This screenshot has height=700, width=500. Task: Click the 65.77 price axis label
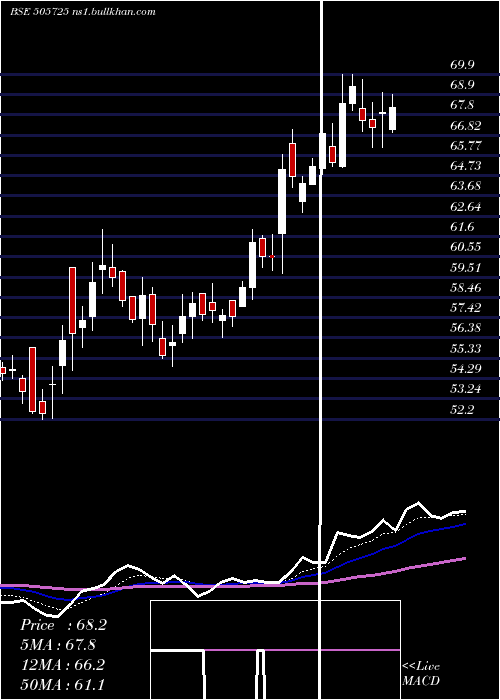click(x=466, y=146)
